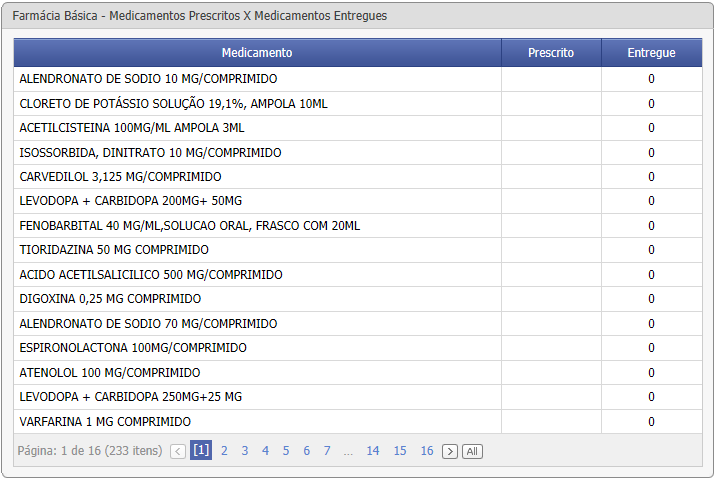716x480 pixels.
Task: Open page 4 of the list
Action: (x=265, y=451)
